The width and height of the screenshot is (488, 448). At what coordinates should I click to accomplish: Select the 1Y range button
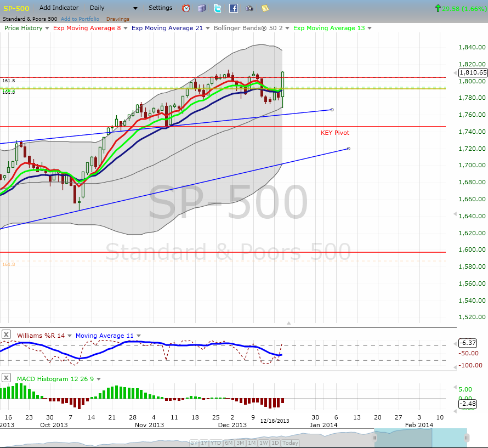pyautogui.click(x=204, y=443)
